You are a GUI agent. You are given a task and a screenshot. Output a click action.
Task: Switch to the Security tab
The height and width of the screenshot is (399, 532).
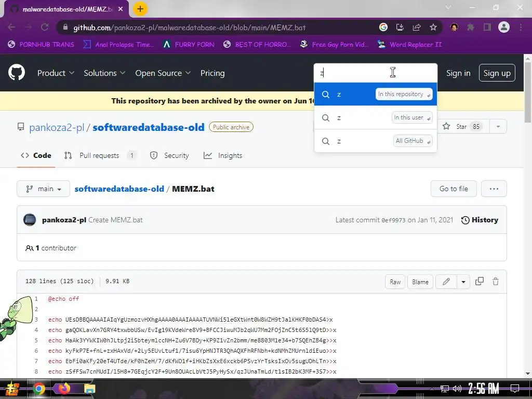[169, 155]
